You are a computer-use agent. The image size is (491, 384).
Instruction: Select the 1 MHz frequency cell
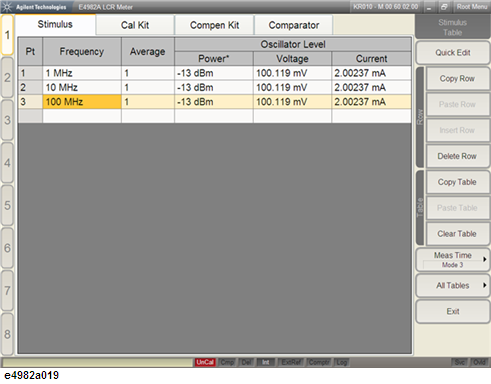[x=82, y=73]
